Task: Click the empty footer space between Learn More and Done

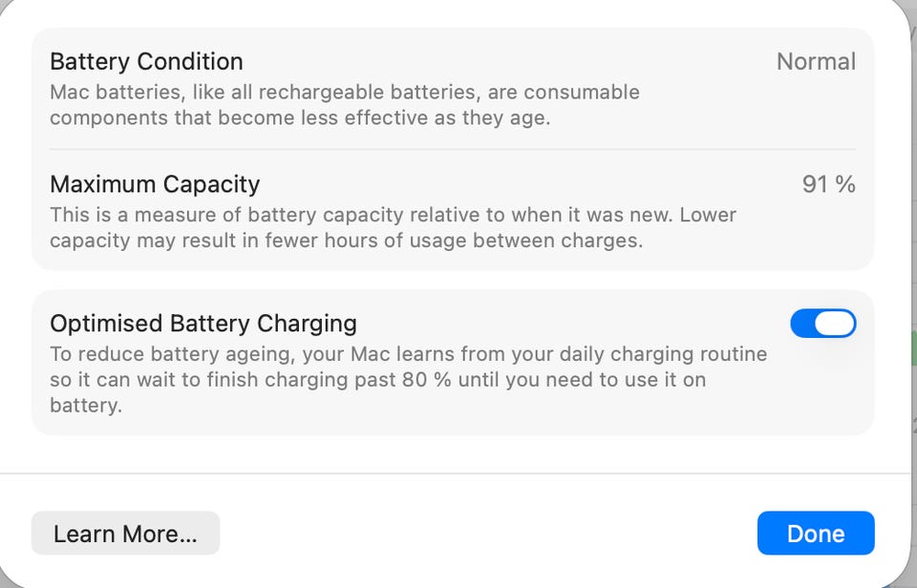Action: pos(487,534)
